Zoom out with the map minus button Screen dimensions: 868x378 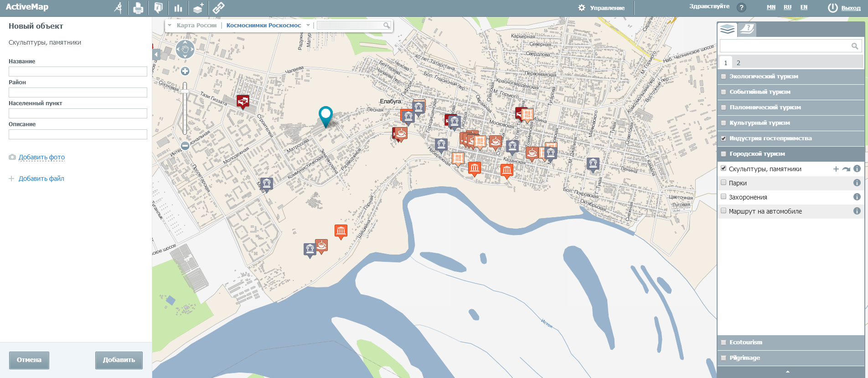coord(185,146)
